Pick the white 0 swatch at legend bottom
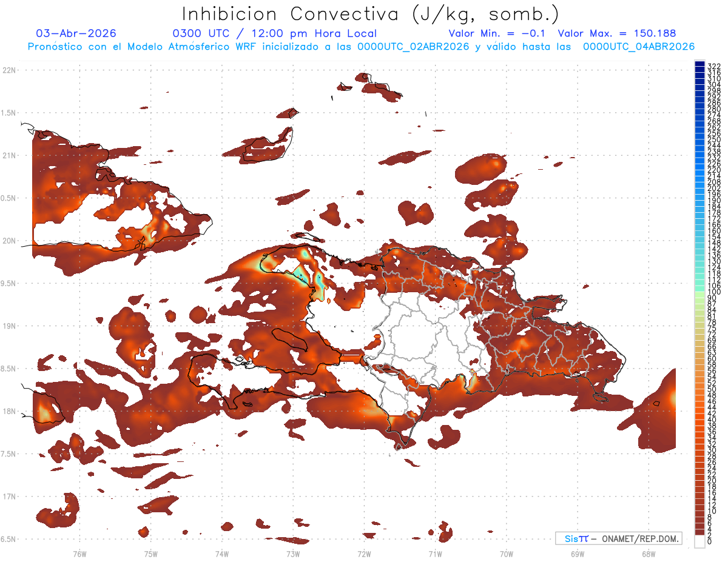The width and height of the screenshot is (728, 562). coord(699,541)
